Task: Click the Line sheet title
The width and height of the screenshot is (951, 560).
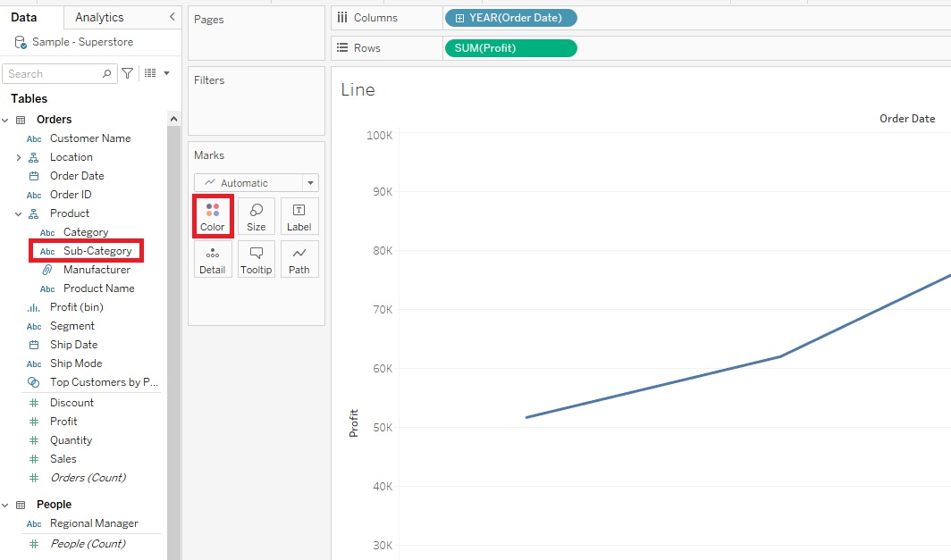Action: click(358, 89)
